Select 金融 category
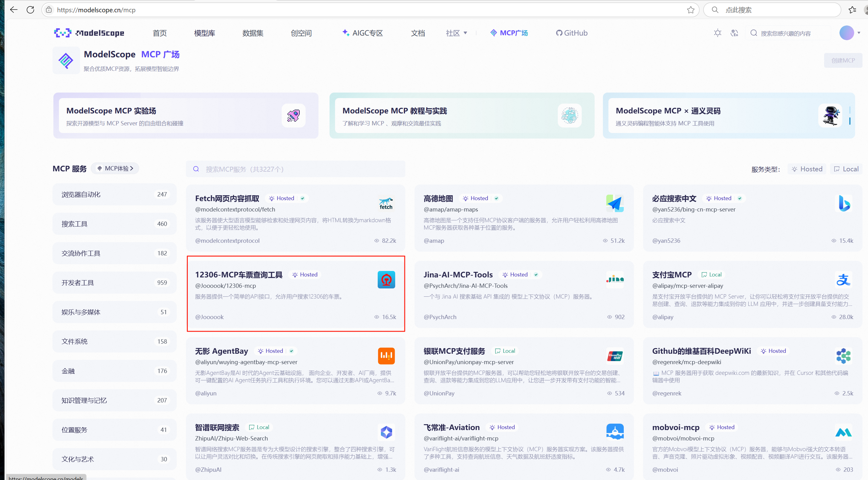Screen dimensions: 868x480 tap(114, 371)
